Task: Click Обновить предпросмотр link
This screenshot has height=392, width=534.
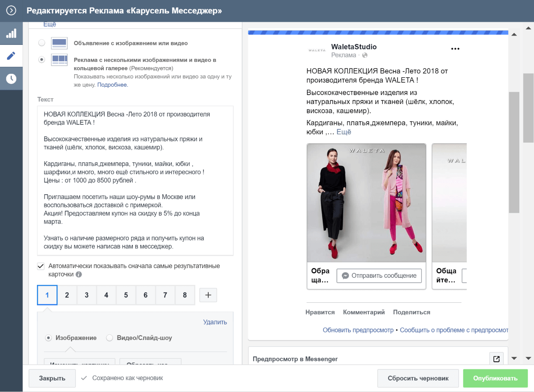Action: point(358,330)
